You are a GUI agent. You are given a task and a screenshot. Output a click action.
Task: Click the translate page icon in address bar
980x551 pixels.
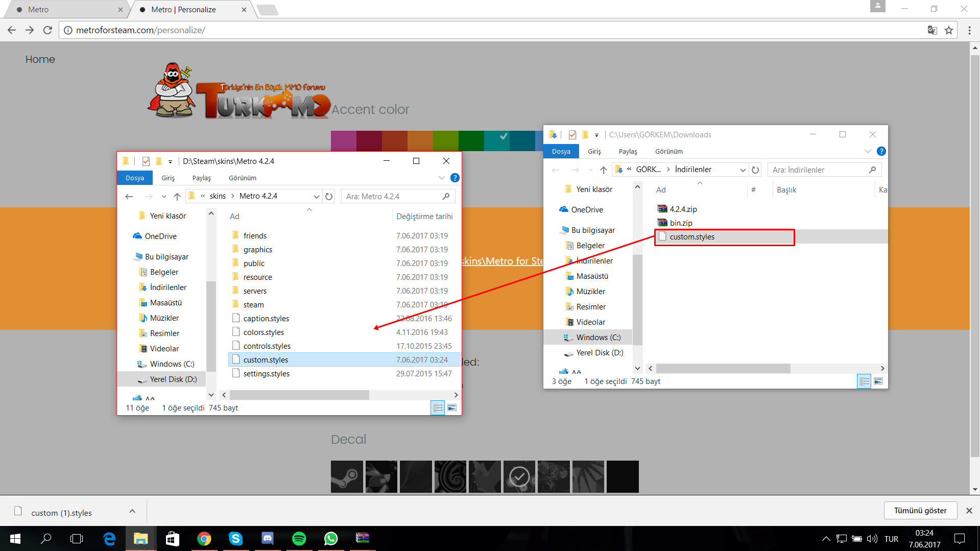(x=932, y=30)
